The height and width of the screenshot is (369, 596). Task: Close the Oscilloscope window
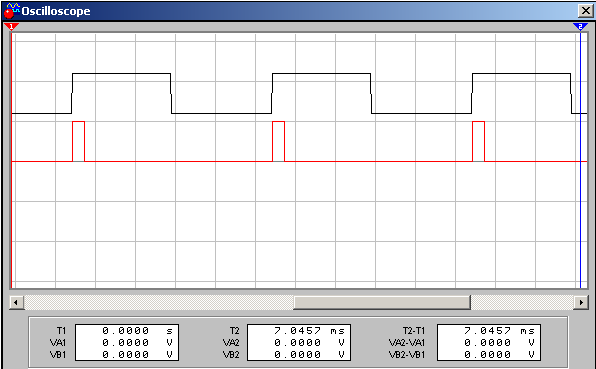tap(585, 11)
